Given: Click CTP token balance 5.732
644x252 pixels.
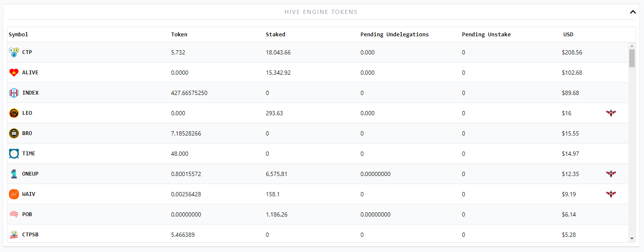Looking at the screenshot, I should (178, 52).
